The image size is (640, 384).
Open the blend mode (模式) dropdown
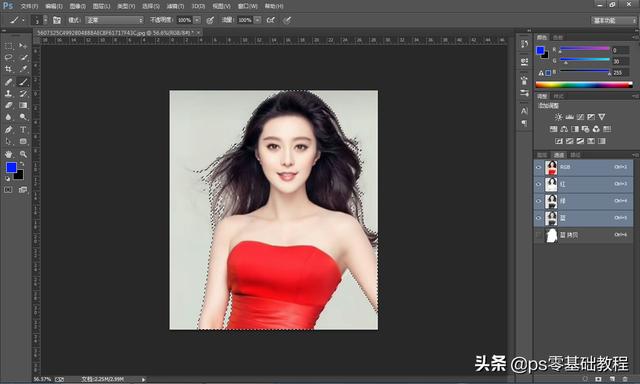115,20
